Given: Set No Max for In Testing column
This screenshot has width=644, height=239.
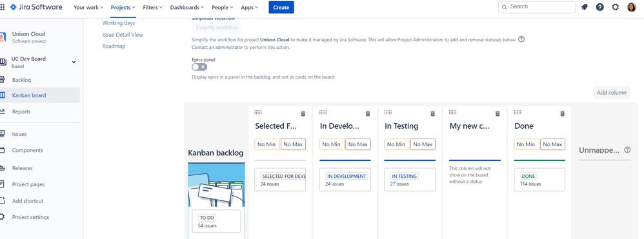Looking at the screenshot, I should [x=423, y=144].
